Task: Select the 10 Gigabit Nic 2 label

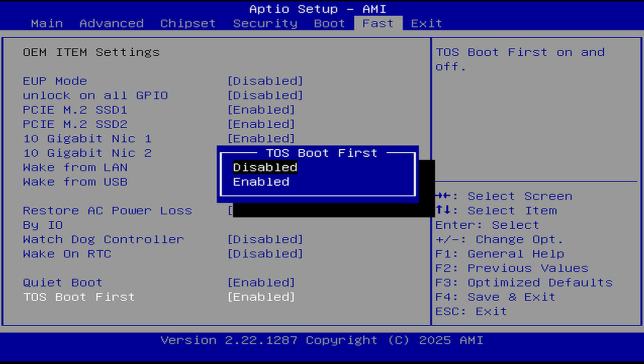Action: pyautogui.click(x=87, y=153)
